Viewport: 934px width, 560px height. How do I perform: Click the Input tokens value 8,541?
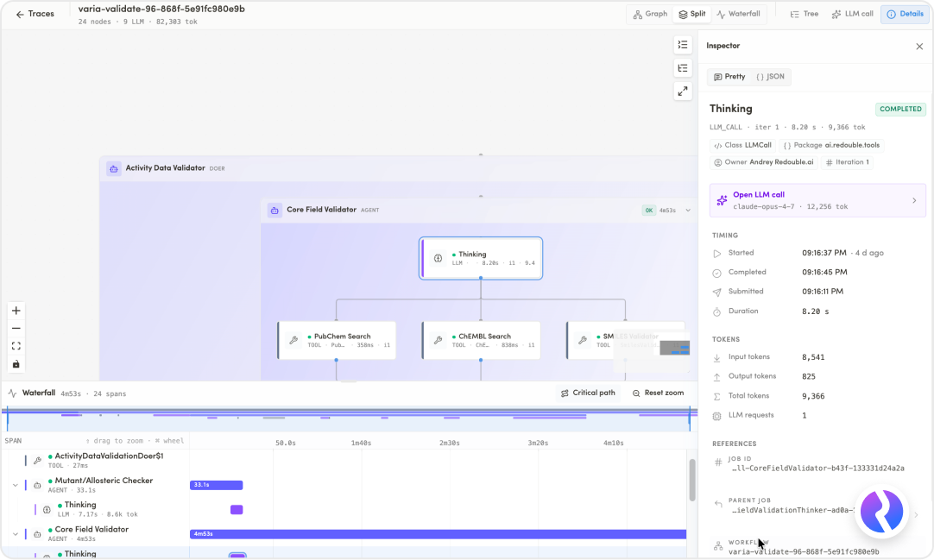tap(813, 358)
